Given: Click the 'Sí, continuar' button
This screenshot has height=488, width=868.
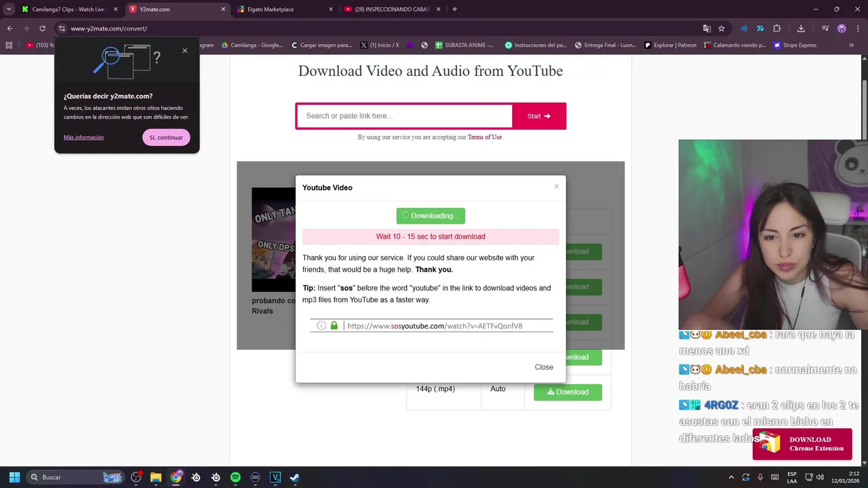Looking at the screenshot, I should [x=166, y=138].
